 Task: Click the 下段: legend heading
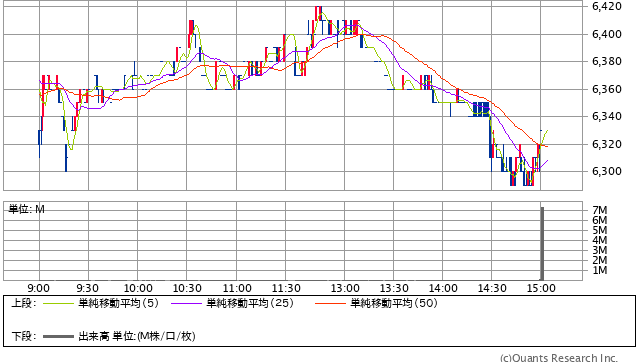[x=24, y=336]
